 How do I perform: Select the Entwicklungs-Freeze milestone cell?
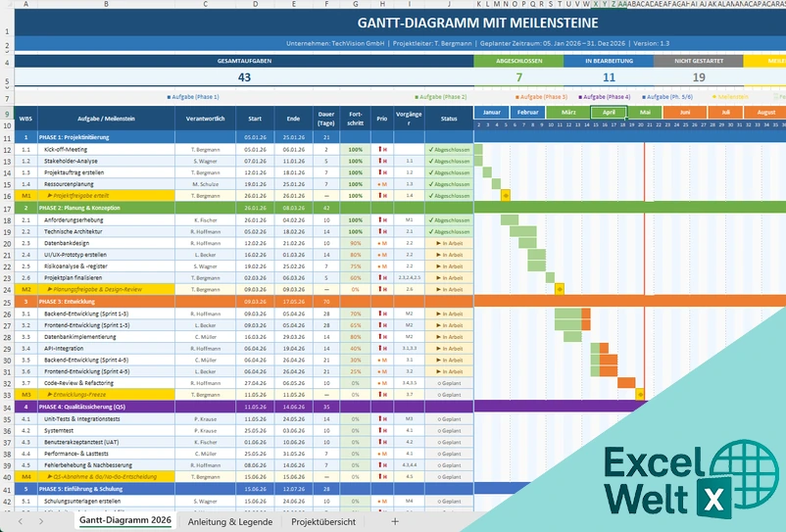point(106,394)
